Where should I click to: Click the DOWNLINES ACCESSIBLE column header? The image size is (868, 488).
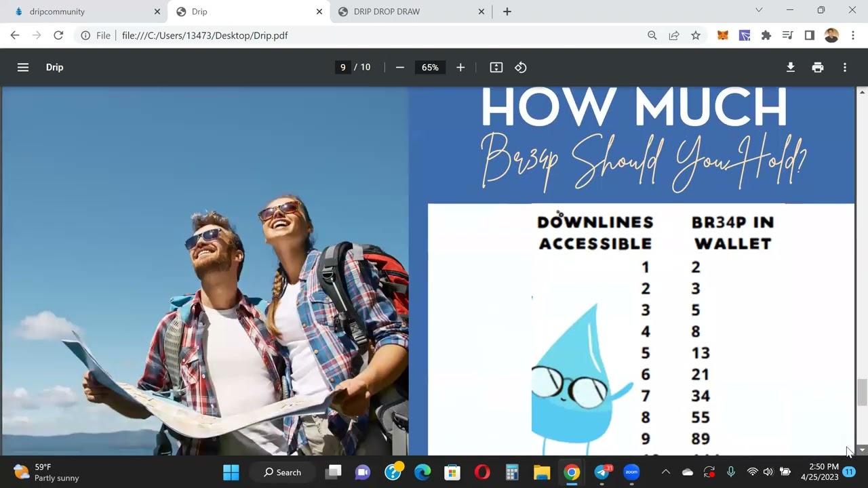pyautogui.click(x=595, y=232)
